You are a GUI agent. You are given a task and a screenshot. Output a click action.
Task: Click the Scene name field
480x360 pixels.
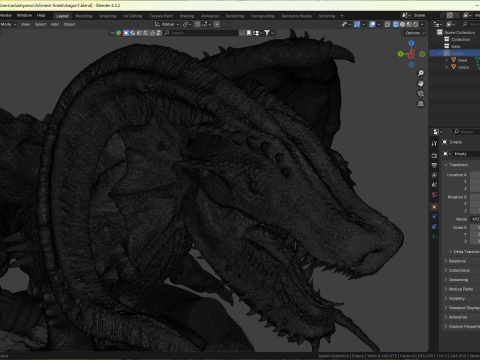coord(425,15)
